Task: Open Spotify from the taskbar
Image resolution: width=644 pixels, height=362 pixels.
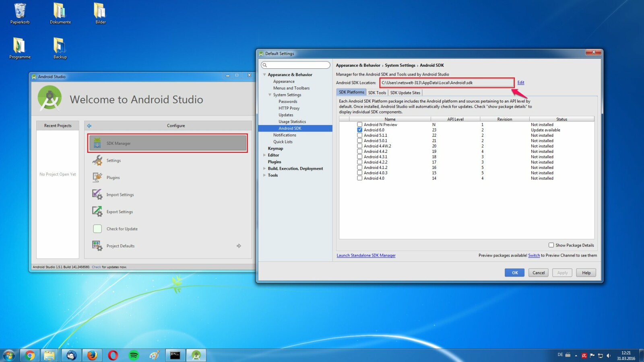Action: coord(134,355)
